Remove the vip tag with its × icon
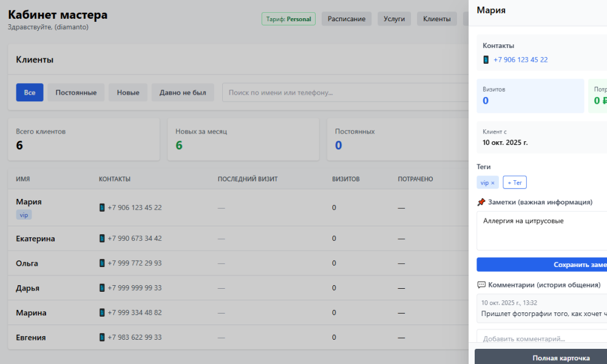Image resolution: width=607 pixels, height=364 pixels. [x=493, y=183]
